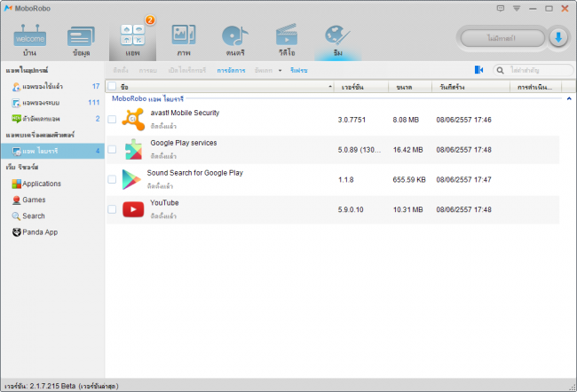Check the Google Play services checkbox
The height and width of the screenshot is (392, 577).
point(112,149)
